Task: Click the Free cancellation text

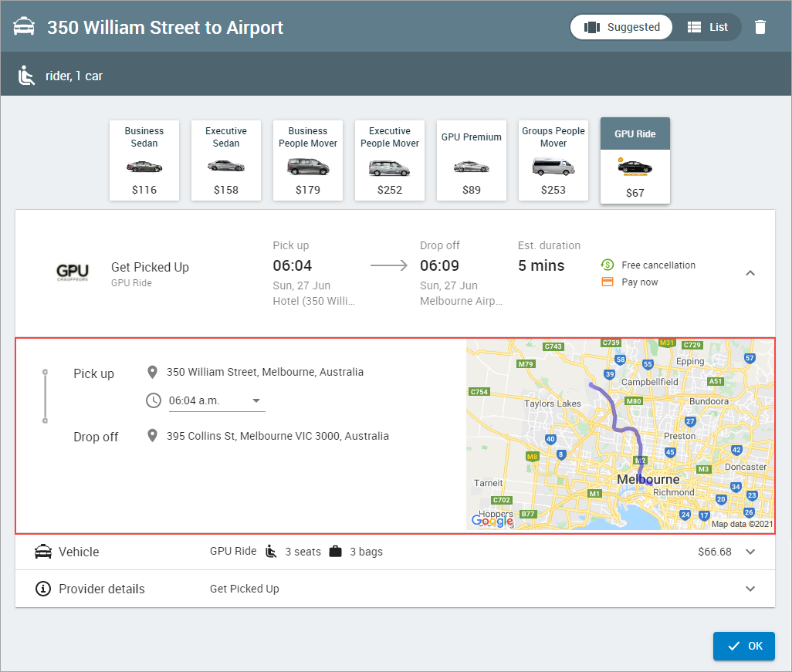Action: pos(658,265)
